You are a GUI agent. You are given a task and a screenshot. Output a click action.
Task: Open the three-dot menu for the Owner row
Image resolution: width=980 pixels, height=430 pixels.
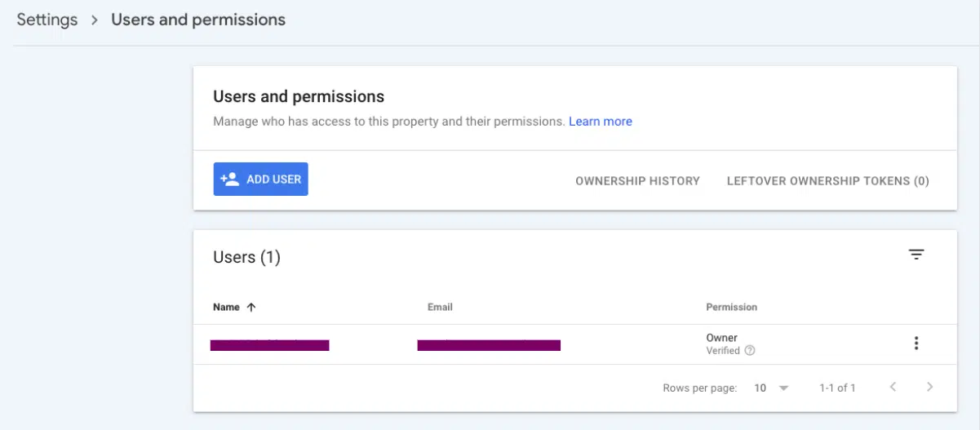pos(916,344)
